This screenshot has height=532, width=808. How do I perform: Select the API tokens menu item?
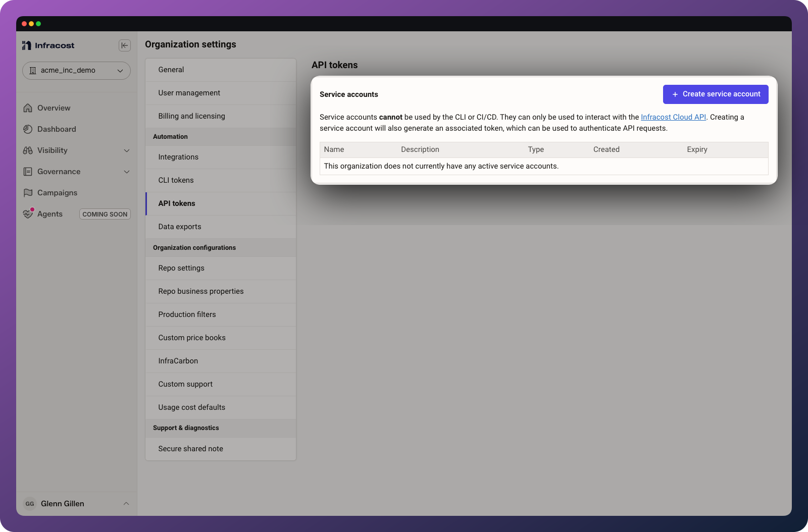point(221,203)
